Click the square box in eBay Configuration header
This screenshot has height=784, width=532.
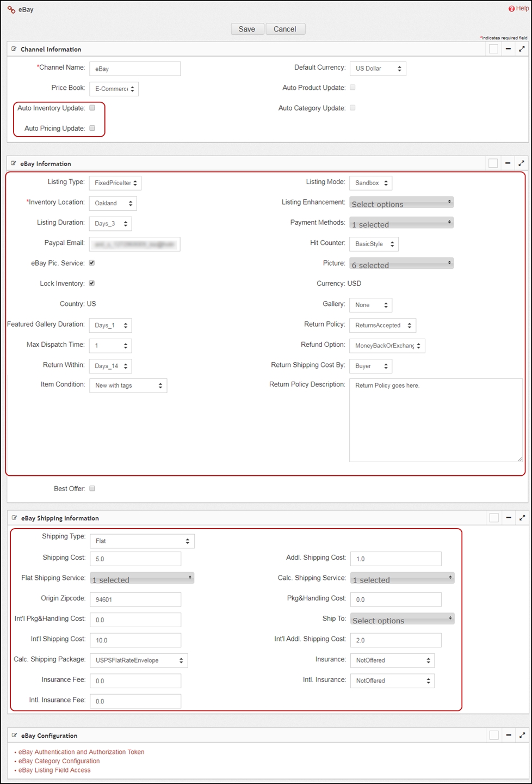[494, 735]
